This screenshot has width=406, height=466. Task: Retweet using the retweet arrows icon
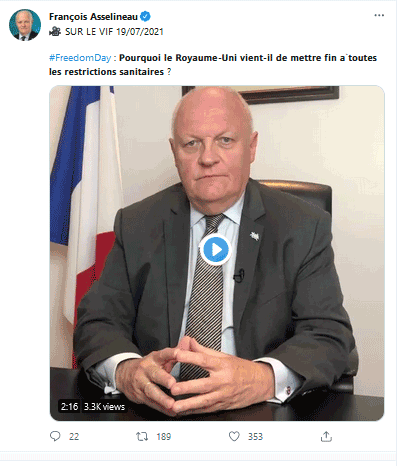tap(142, 436)
